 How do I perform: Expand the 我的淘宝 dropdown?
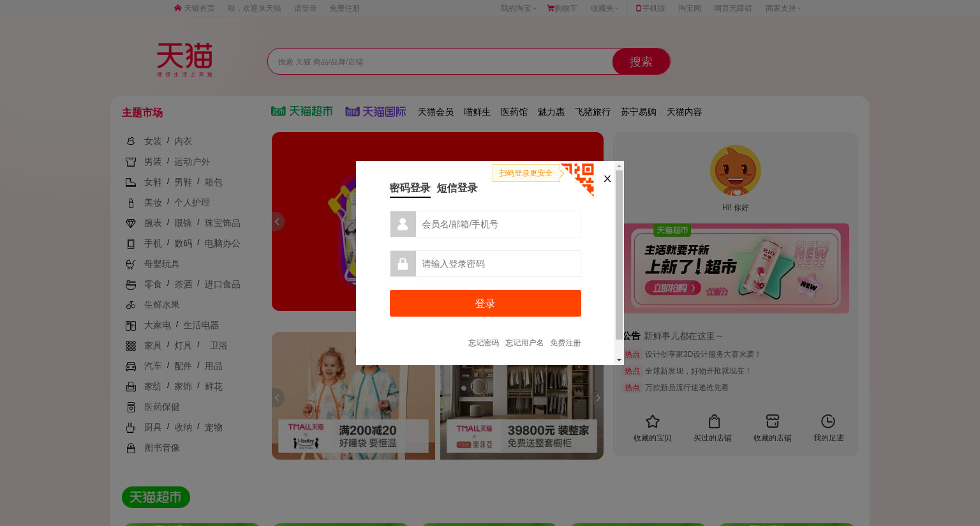point(518,8)
